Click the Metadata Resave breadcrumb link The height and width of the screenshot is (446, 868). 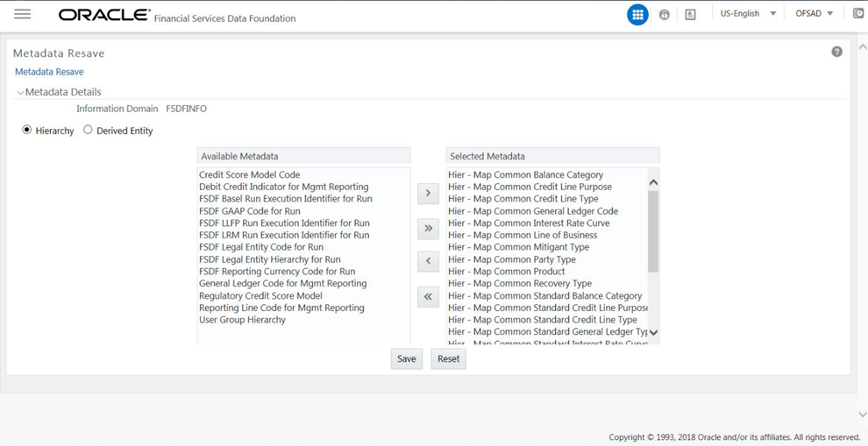point(49,72)
